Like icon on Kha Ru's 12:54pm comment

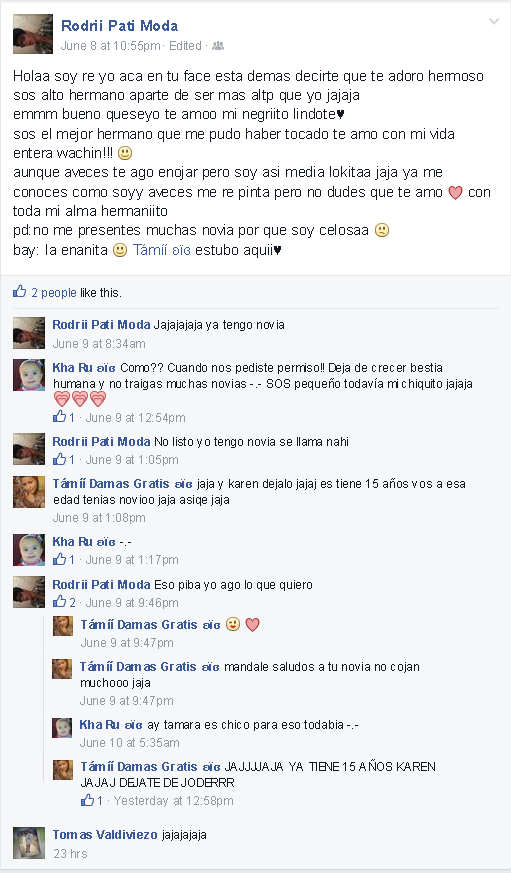tap(59, 416)
